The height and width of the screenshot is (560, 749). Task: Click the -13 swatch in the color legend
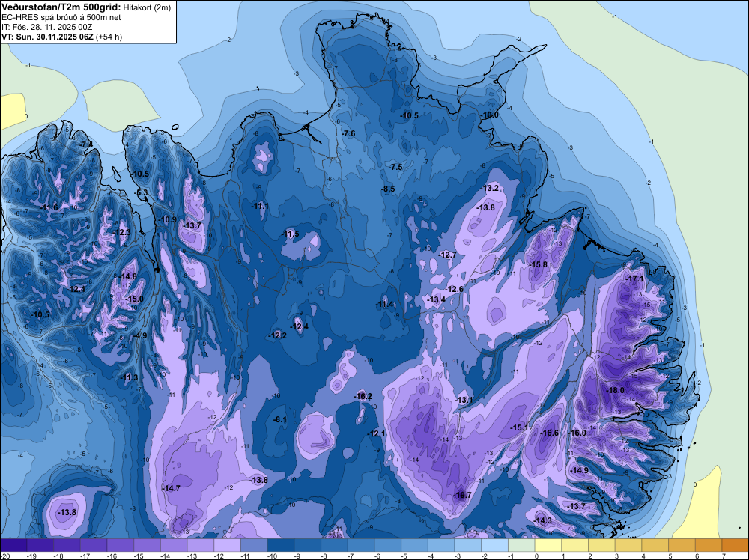(201, 545)
